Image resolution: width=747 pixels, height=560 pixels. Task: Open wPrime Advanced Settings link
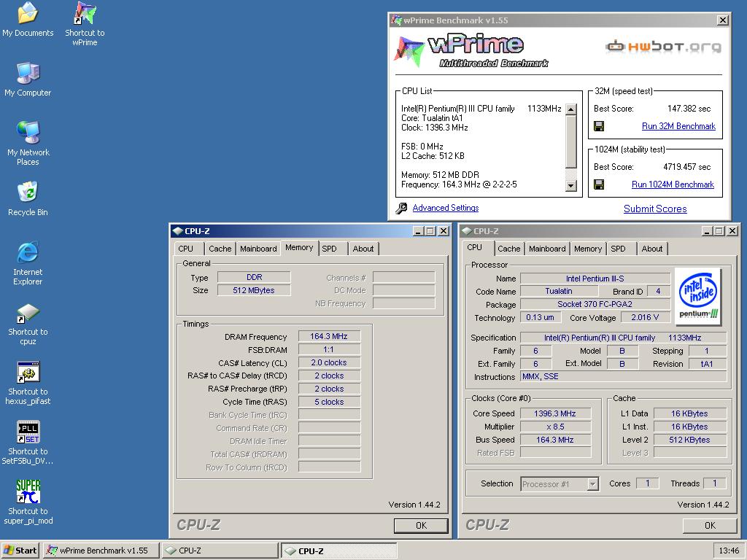446,208
